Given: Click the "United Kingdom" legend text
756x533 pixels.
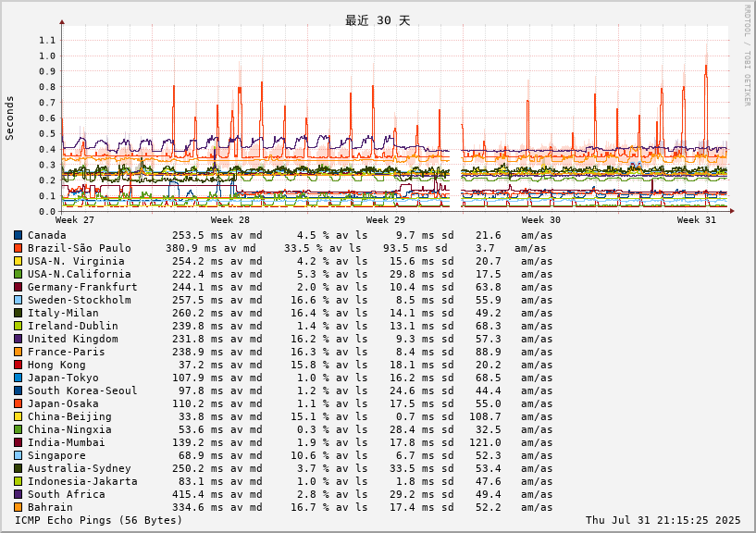Looking at the screenshot, I should coord(73,339).
